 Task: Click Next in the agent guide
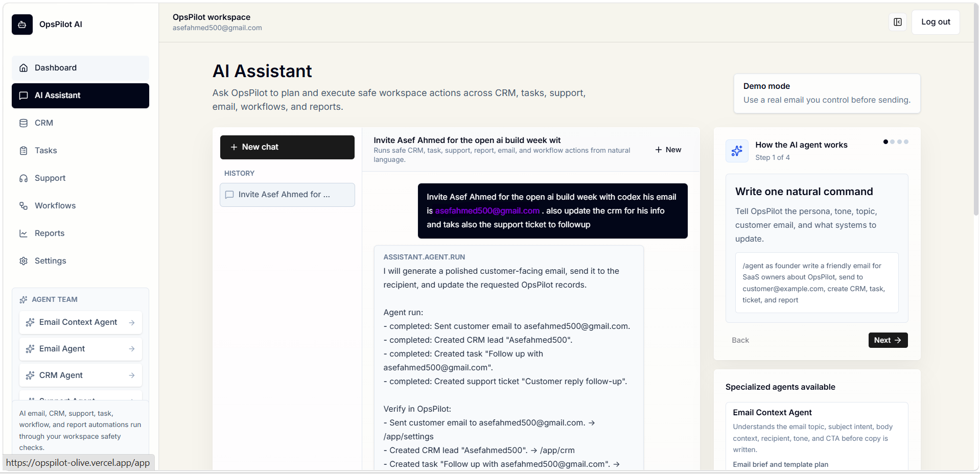tap(888, 340)
